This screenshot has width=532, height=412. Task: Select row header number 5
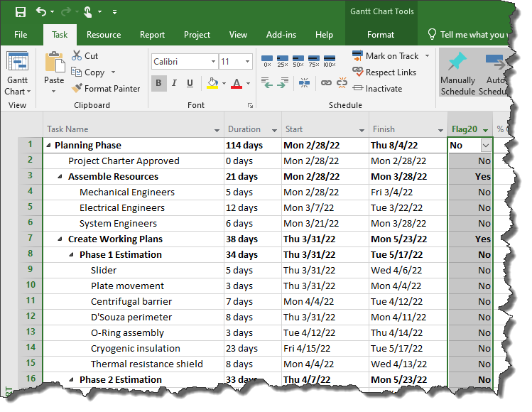[31, 207]
